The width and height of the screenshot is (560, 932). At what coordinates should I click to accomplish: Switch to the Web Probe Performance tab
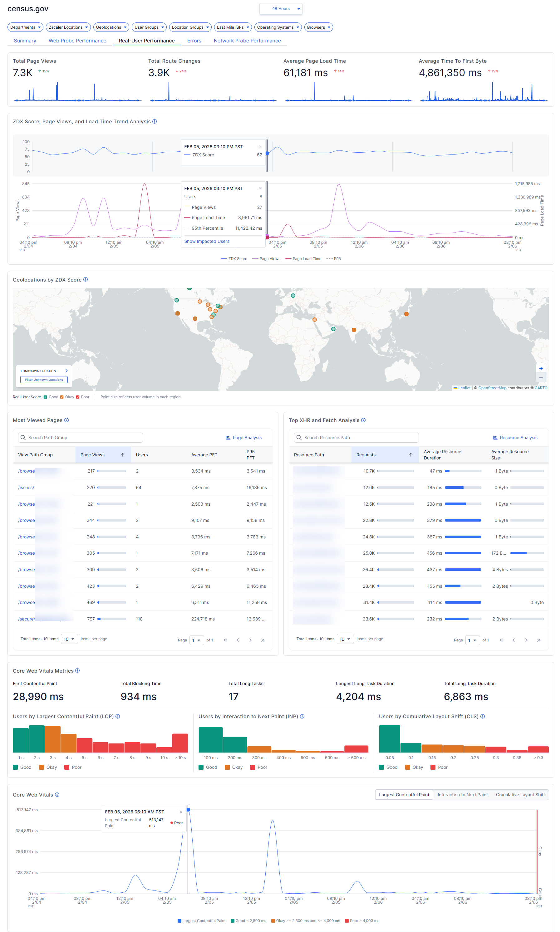77,41
